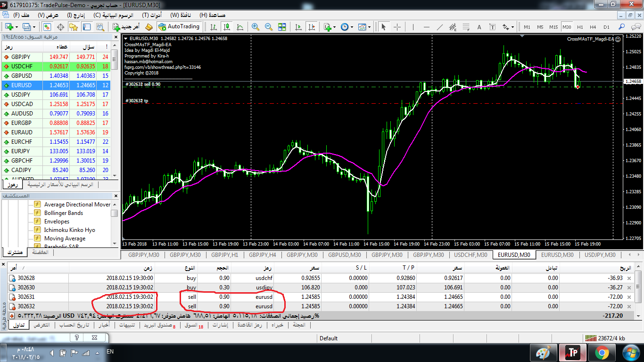The image size is (644, 362).
Task: Switch to the USDCHF,M30 chart tab
Action: tap(471, 255)
